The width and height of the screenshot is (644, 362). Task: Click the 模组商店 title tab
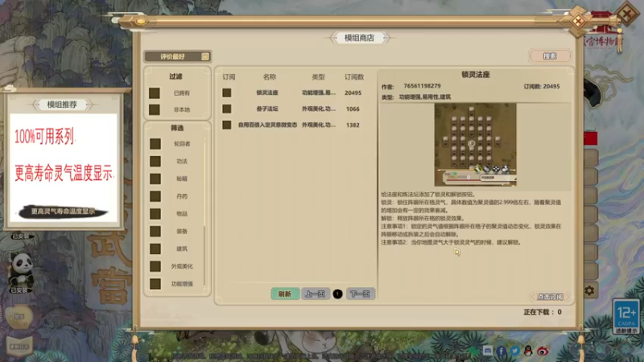(359, 38)
